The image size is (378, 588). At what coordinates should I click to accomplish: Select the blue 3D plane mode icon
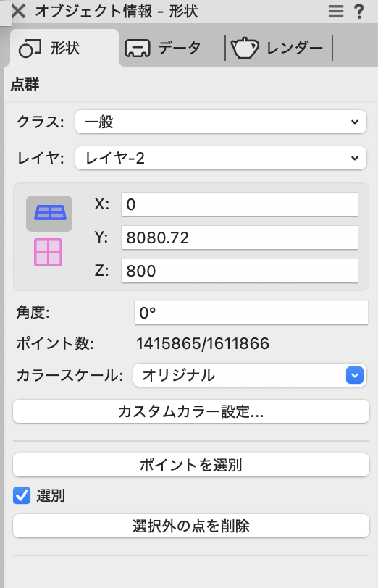point(49,213)
